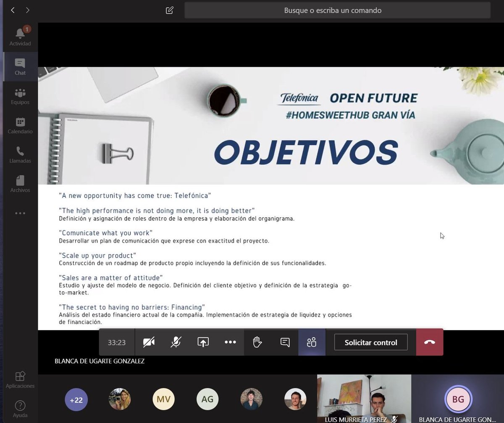Click the quote "Comunicate what you work"
The width and height of the screenshot is (504, 423).
(105, 233)
